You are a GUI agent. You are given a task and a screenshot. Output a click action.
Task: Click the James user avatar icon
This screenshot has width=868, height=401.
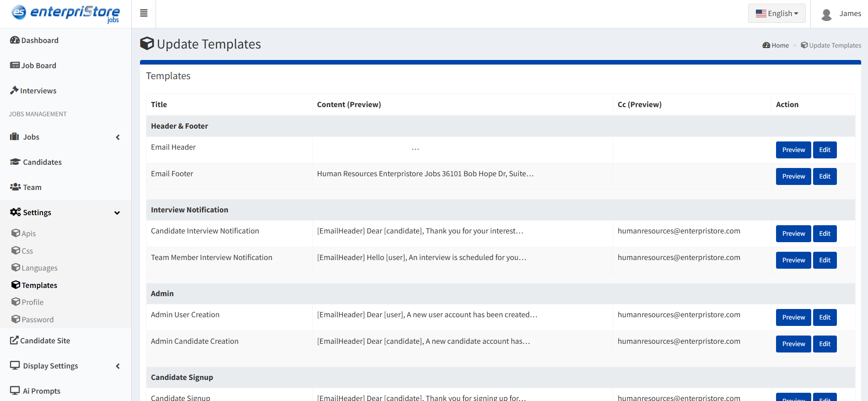pos(826,14)
